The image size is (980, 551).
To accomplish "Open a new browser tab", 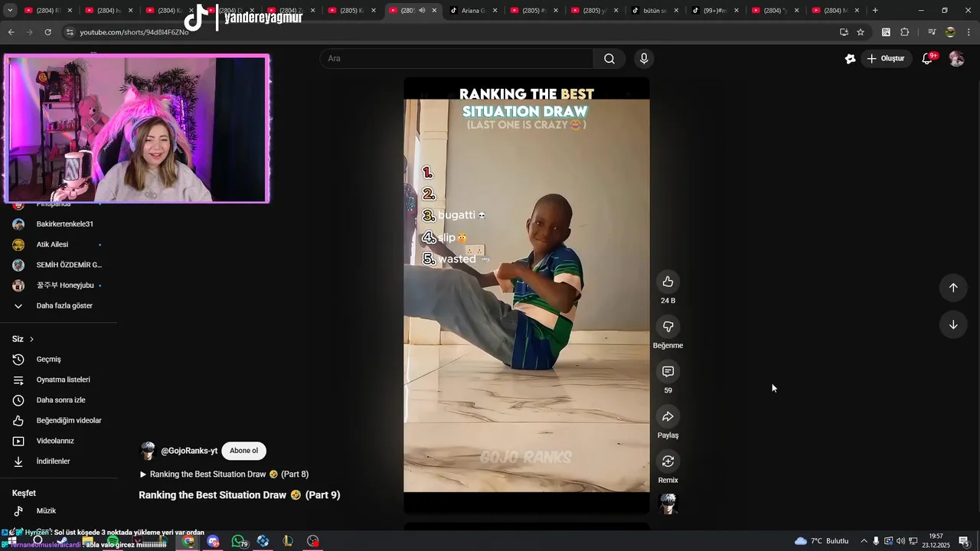I will (875, 11).
